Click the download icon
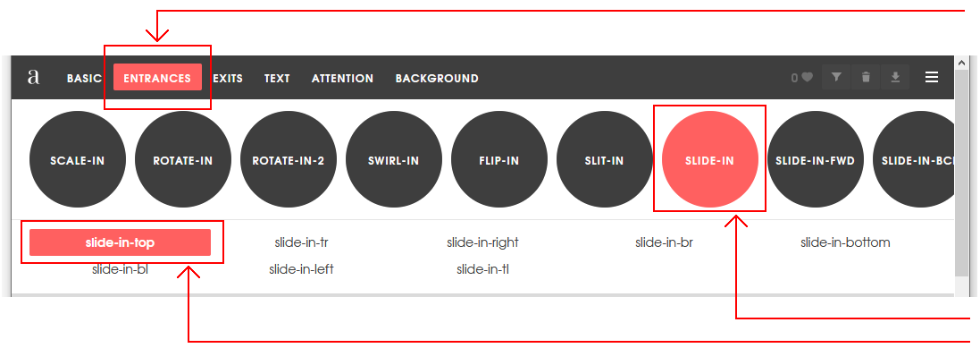This screenshot has height=348, width=980. (x=895, y=77)
